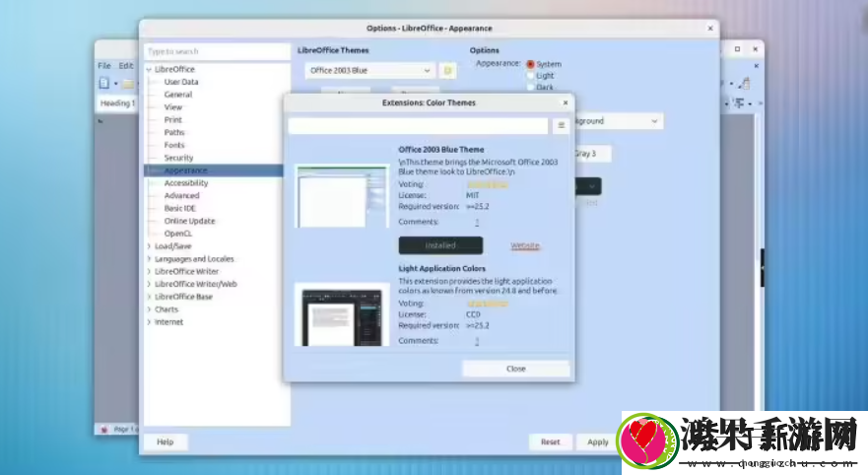Click the status bar icon beside Page text
Screen dimensions: 868x475
(x=104, y=429)
